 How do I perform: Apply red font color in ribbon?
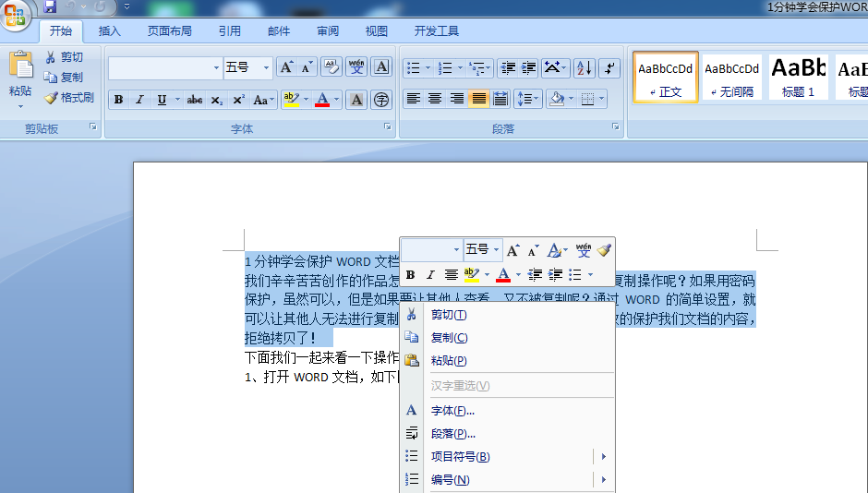pos(322,100)
